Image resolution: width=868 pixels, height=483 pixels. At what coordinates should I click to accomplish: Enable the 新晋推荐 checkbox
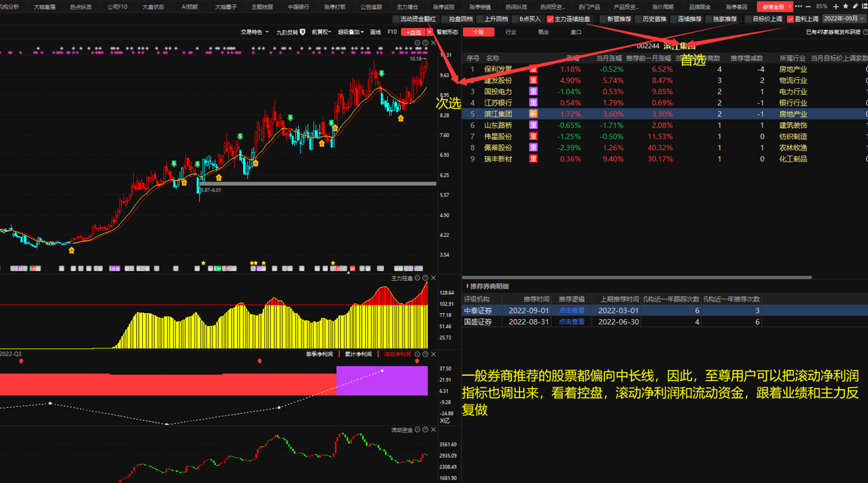602,19
